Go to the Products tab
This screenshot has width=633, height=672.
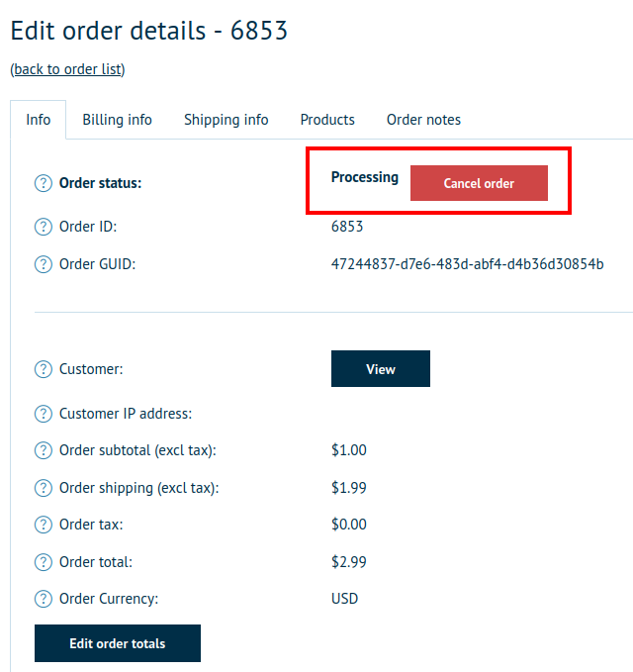pos(327,120)
